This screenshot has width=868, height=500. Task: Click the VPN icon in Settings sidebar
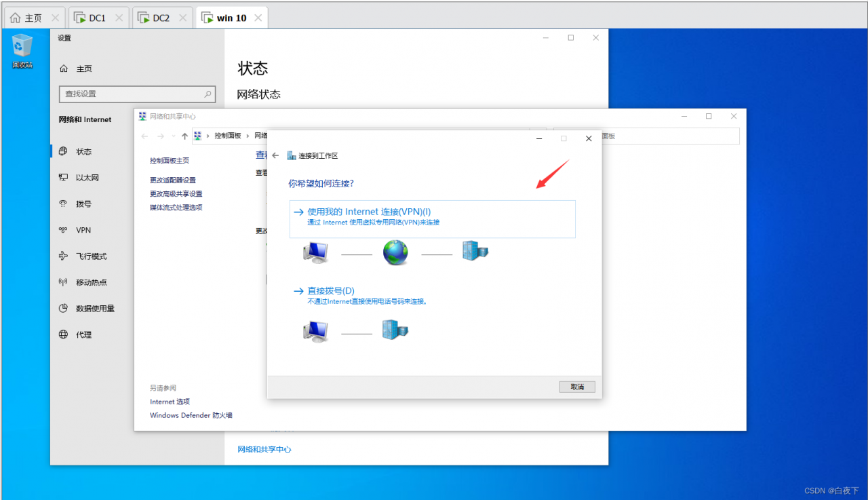(x=64, y=230)
